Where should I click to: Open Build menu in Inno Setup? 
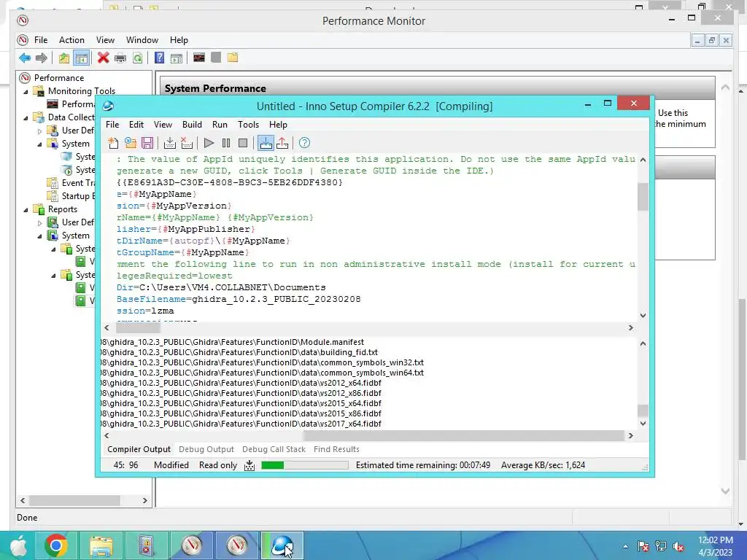coord(192,124)
